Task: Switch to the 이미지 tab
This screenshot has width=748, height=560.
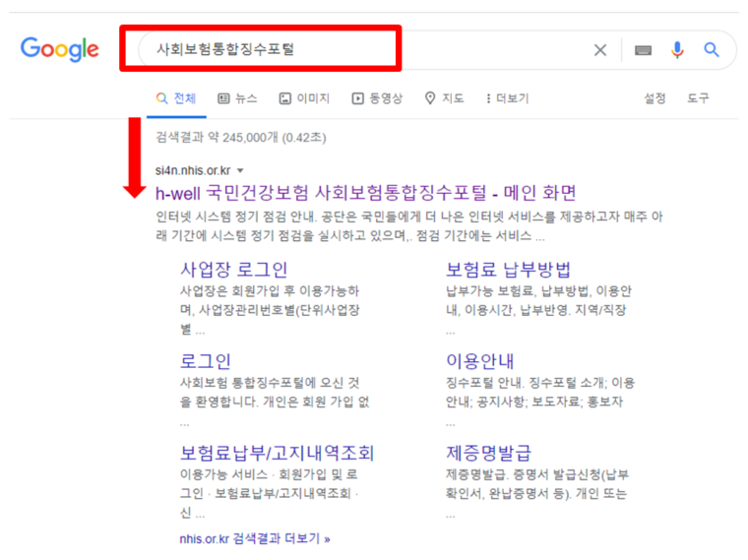Action: [304, 98]
